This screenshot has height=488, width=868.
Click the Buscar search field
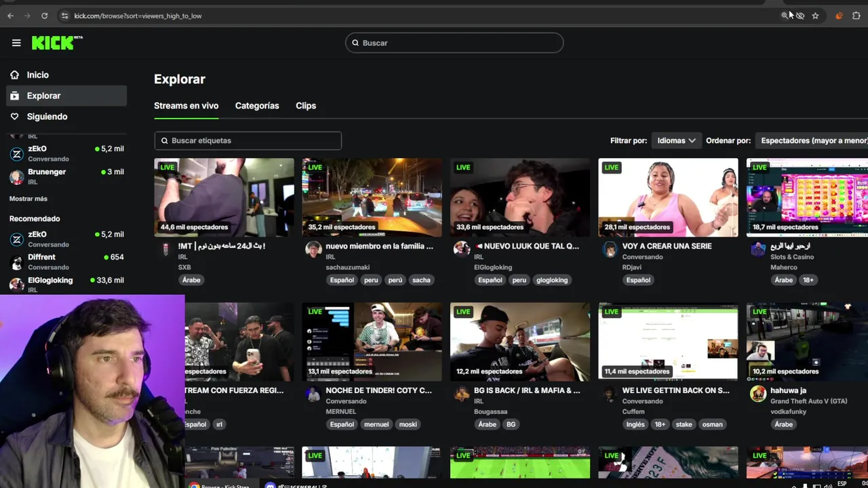(454, 43)
